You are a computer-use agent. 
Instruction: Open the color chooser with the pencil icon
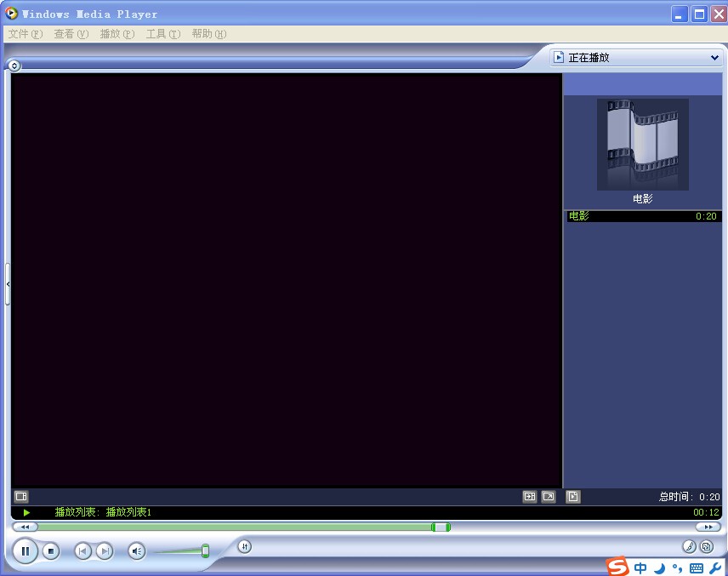point(689,547)
